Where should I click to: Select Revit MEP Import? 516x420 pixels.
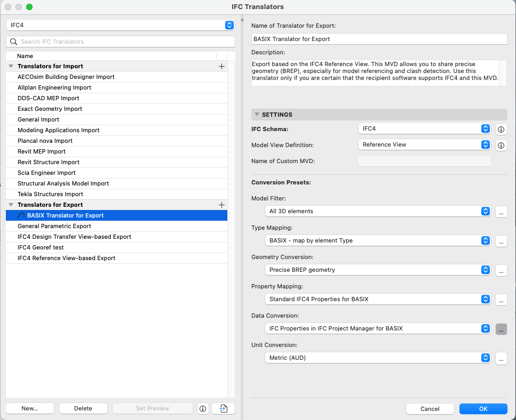coord(116,151)
